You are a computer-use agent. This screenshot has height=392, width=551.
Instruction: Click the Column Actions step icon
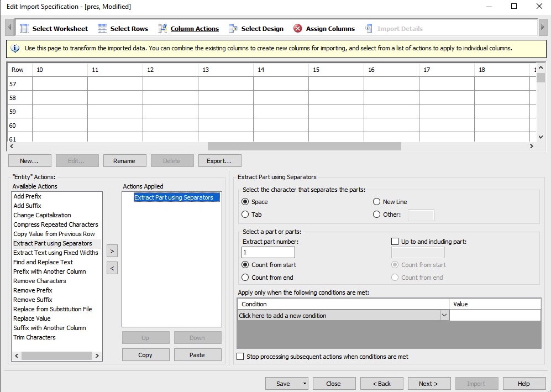click(162, 28)
